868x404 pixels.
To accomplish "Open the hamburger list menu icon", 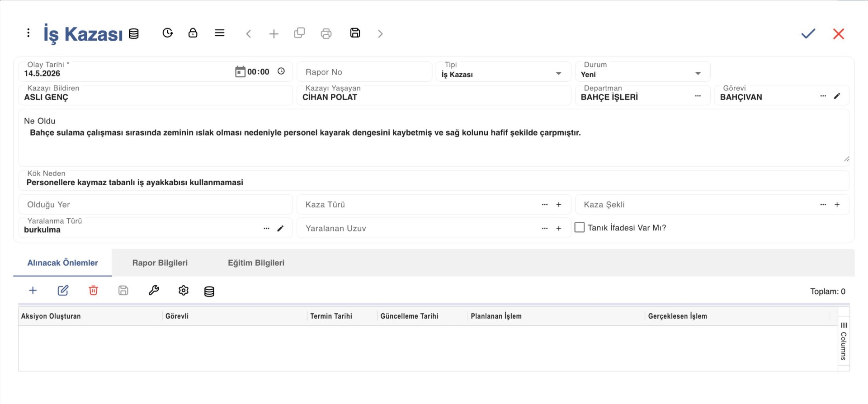I will 220,33.
